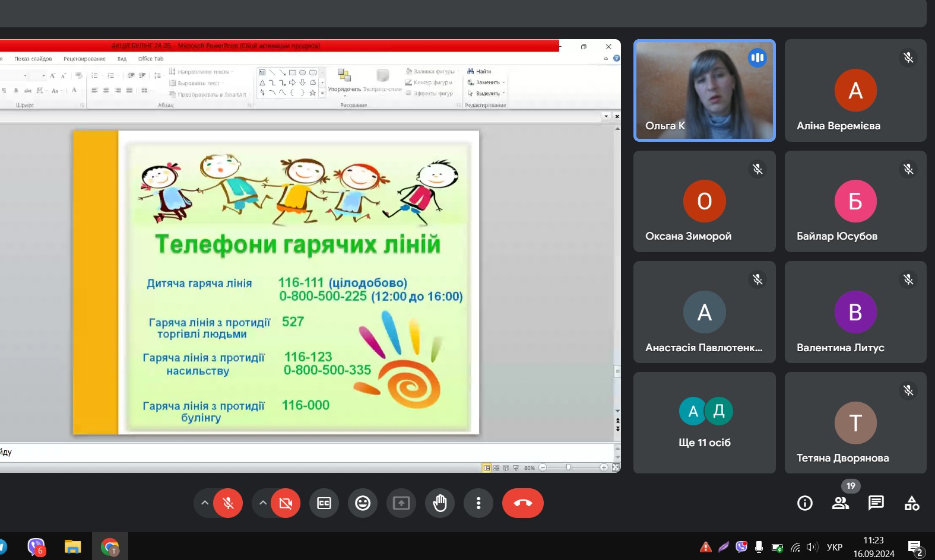Show the participants list

(x=840, y=504)
